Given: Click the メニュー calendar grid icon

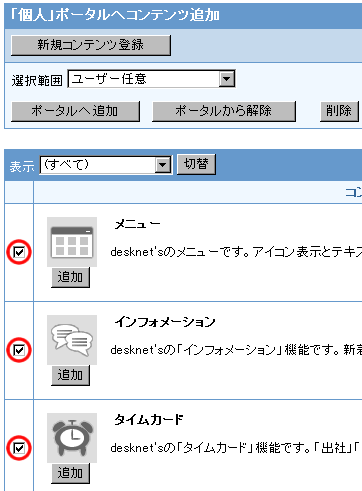Looking at the screenshot, I should [x=72, y=242].
